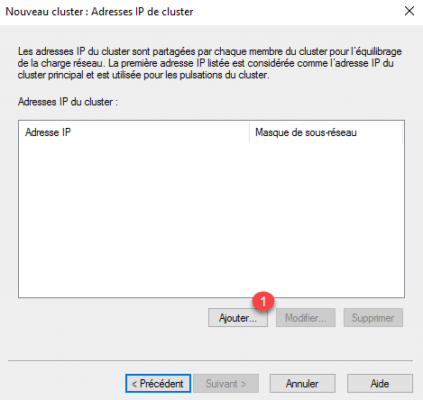The width and height of the screenshot is (423, 400).
Task: Click the 'Adresses IP du cluster :' label
Action: [x=68, y=102]
